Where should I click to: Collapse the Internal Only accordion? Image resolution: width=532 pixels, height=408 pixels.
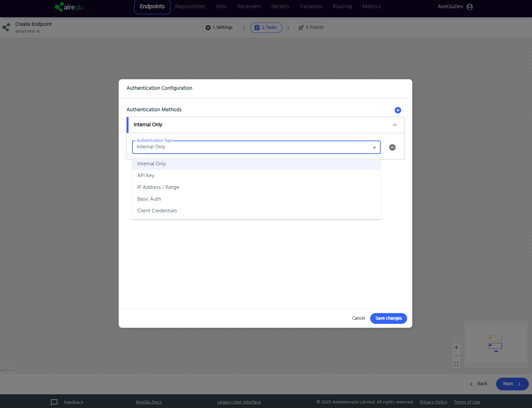pyautogui.click(x=395, y=125)
